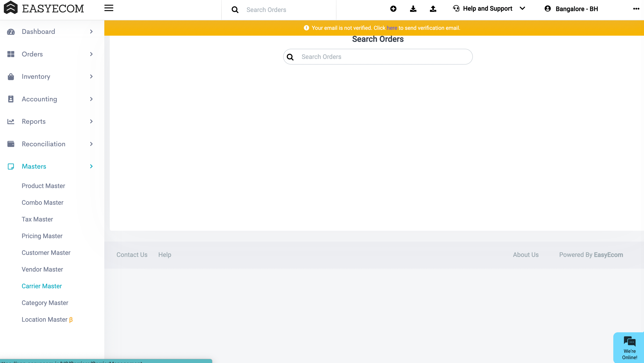Expand the Orders chevron

pyautogui.click(x=91, y=54)
